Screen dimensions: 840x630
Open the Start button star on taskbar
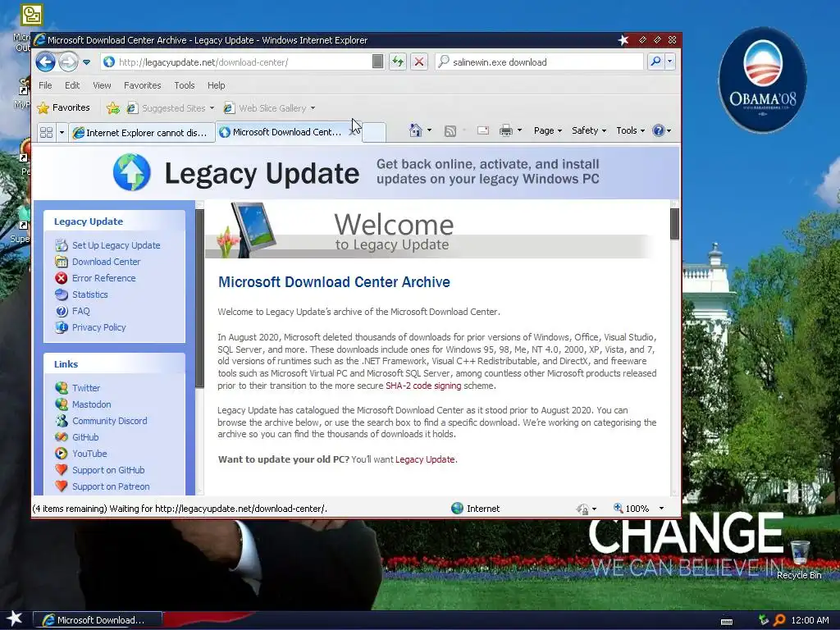pyautogui.click(x=15, y=619)
